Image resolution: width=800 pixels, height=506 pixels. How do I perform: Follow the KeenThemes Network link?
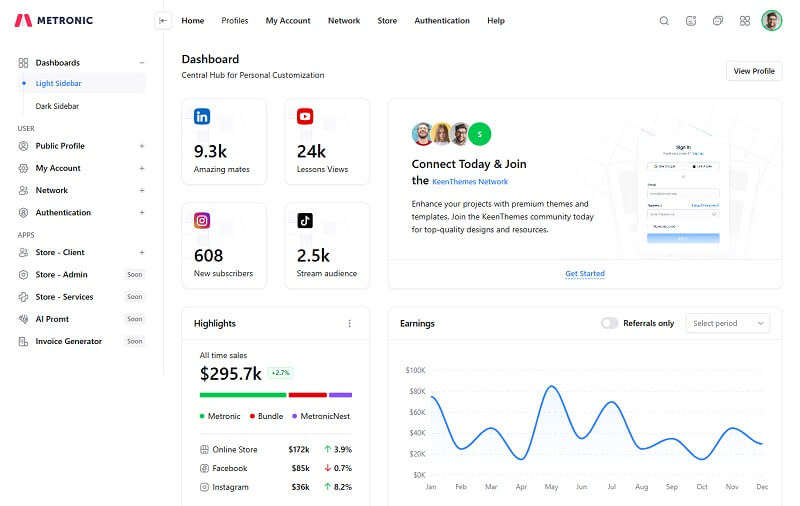(470, 182)
